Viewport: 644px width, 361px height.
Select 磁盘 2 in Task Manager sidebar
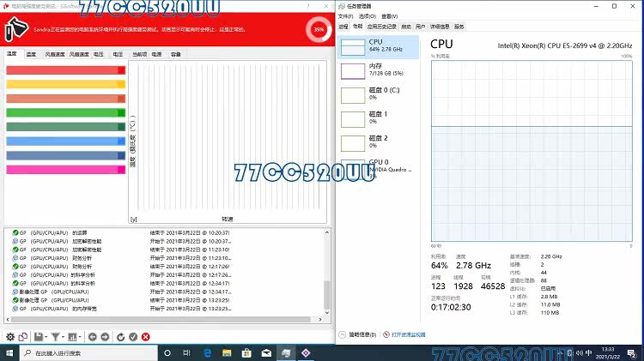click(x=379, y=142)
